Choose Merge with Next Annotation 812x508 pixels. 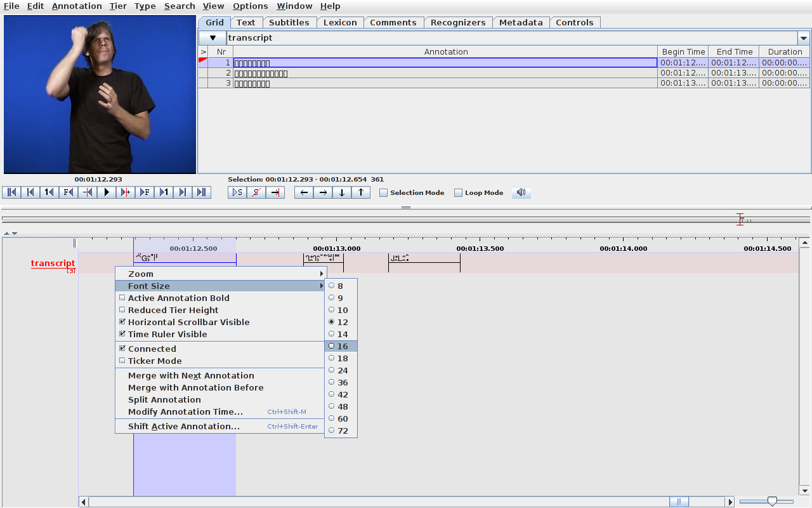click(219, 376)
